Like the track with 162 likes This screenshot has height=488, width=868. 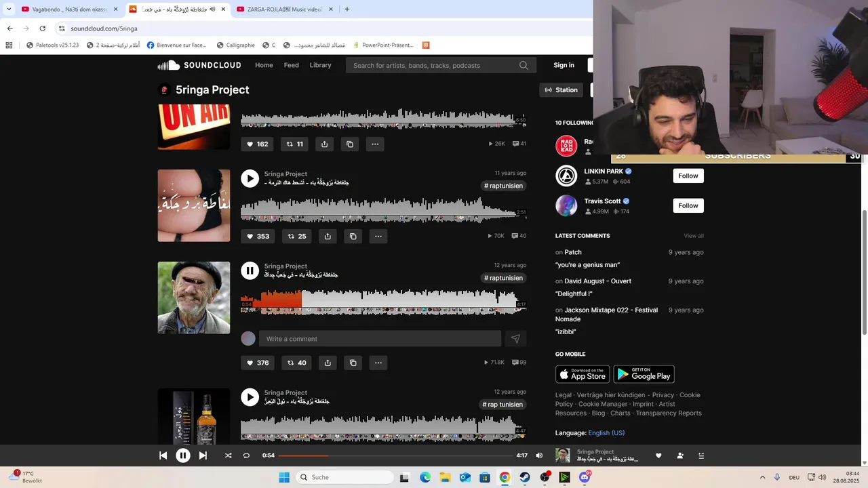[258, 144]
